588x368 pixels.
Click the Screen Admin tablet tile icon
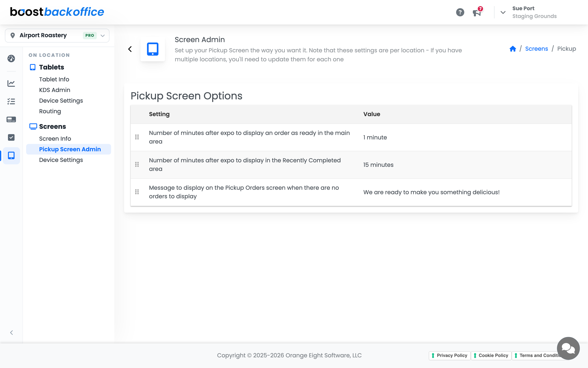[x=153, y=49]
